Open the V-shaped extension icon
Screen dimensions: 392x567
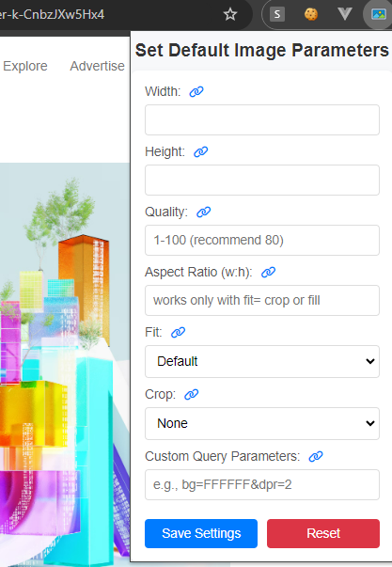pyautogui.click(x=345, y=14)
